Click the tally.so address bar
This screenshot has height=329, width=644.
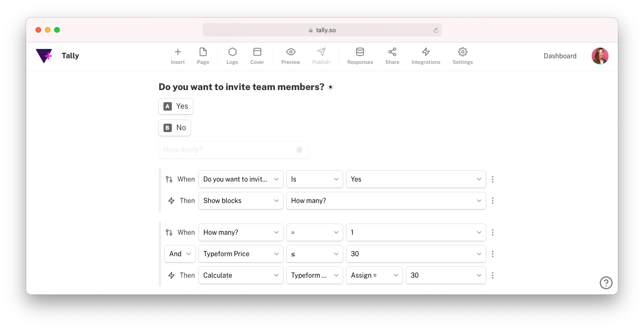(x=322, y=30)
